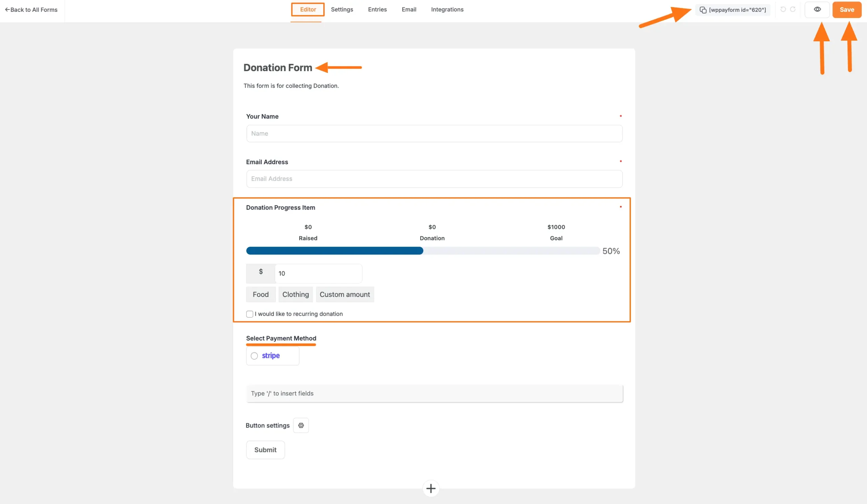The image size is (867, 504).
Task: Click the redo arrow icon
Action: [793, 9]
